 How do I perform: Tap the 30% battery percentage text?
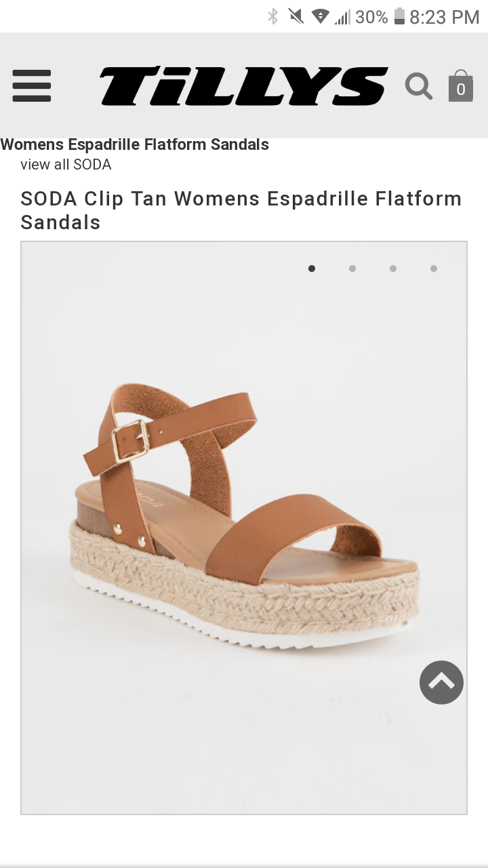pyautogui.click(x=371, y=17)
